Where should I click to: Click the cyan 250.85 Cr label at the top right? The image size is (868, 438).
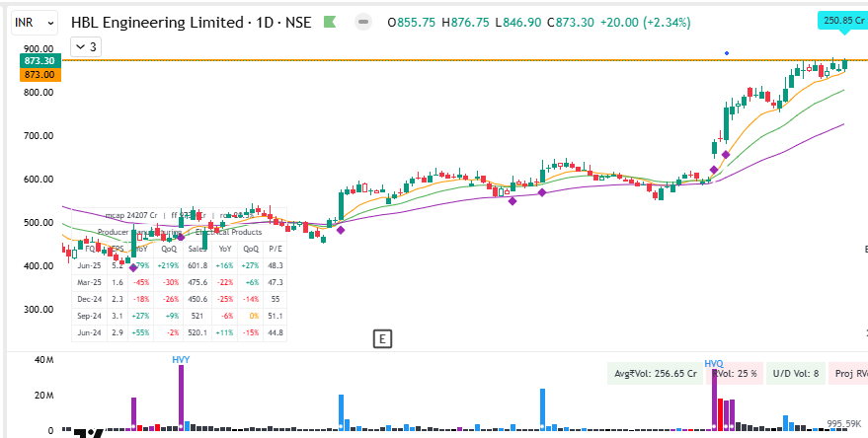(x=844, y=21)
